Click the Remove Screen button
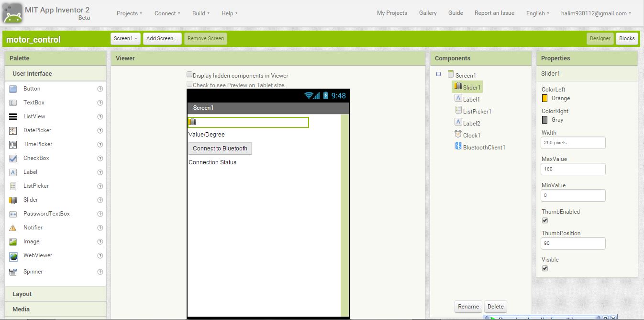644x320 pixels. (x=206, y=38)
